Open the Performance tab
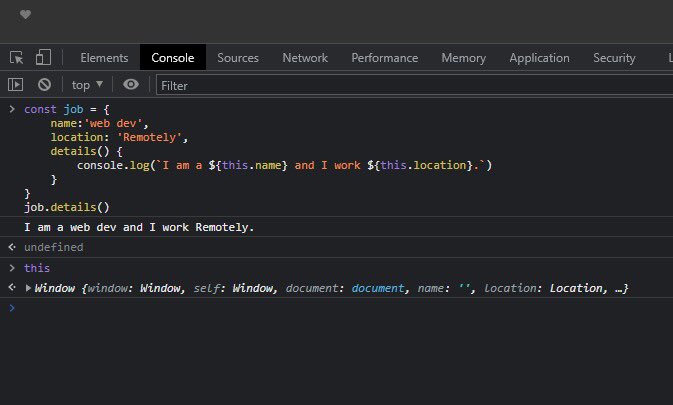 [385, 57]
